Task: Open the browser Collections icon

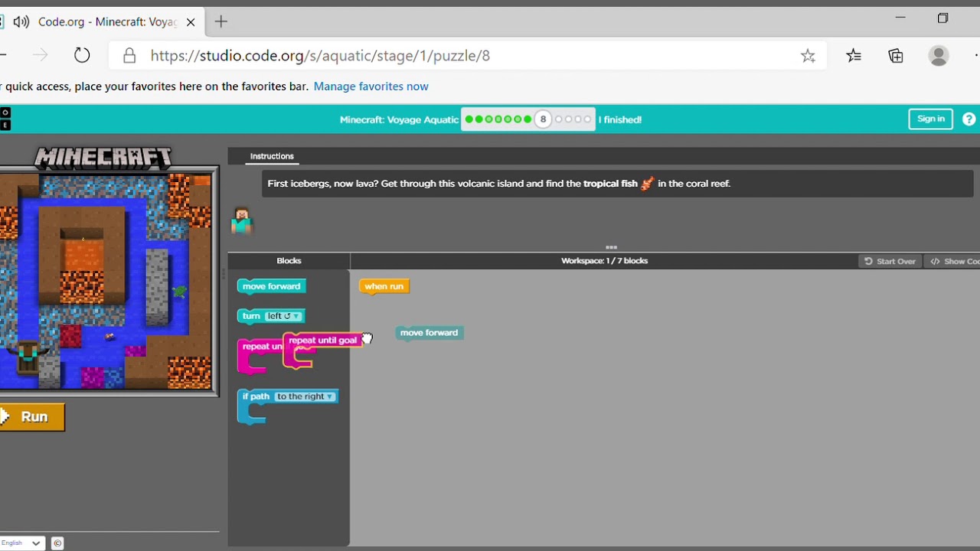Action: 896,55
